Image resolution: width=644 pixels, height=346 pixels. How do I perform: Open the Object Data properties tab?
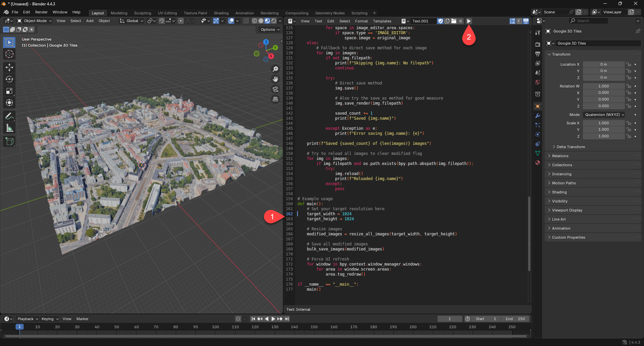pos(538,153)
